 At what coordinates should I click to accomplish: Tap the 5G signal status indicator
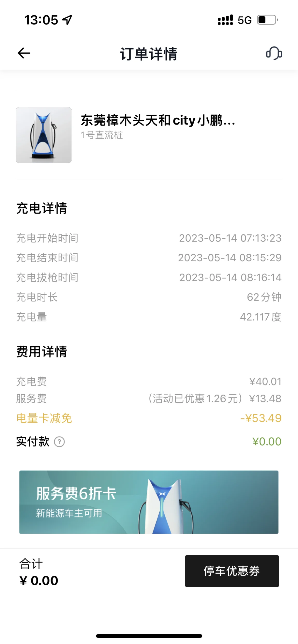point(245,20)
